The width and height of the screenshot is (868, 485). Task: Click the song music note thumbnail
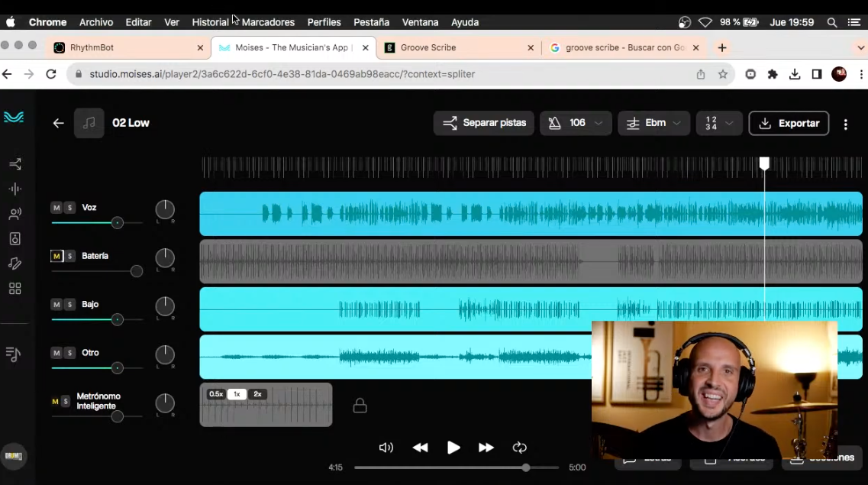tap(89, 123)
